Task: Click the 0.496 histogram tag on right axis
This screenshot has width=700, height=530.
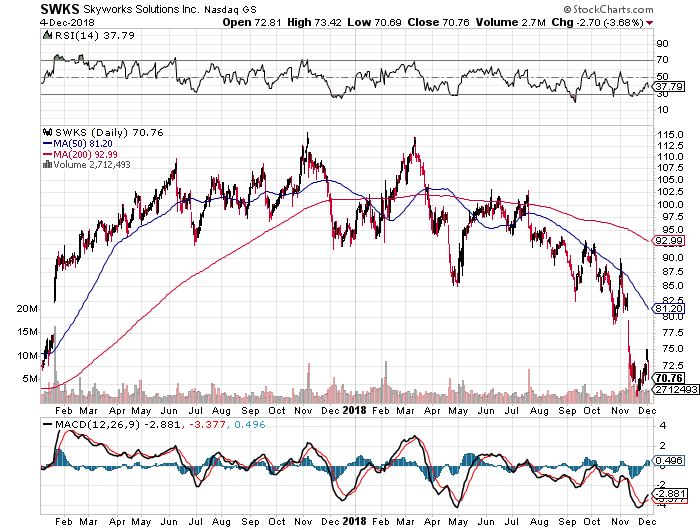Action: (x=669, y=460)
